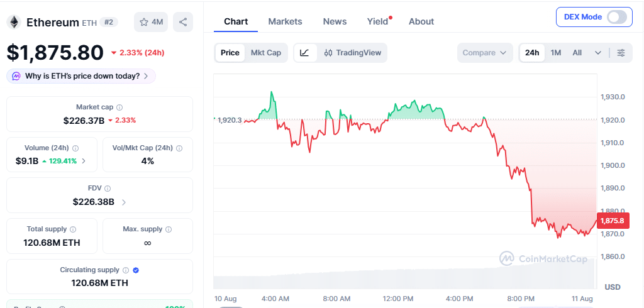Open Why is ETH's price down today
Image resolution: width=644 pixels, height=308 pixels.
[x=81, y=76]
